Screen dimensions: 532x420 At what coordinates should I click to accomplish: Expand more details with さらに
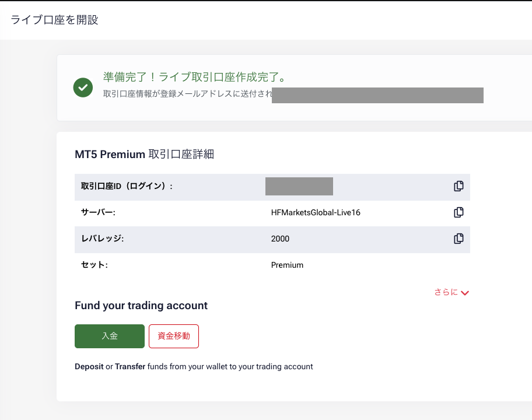[x=452, y=292]
